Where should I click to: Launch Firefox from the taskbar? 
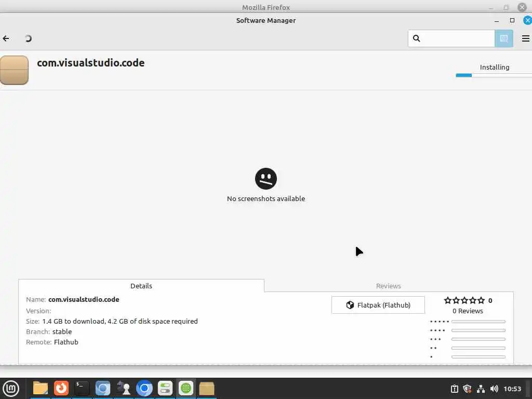pos(61,389)
